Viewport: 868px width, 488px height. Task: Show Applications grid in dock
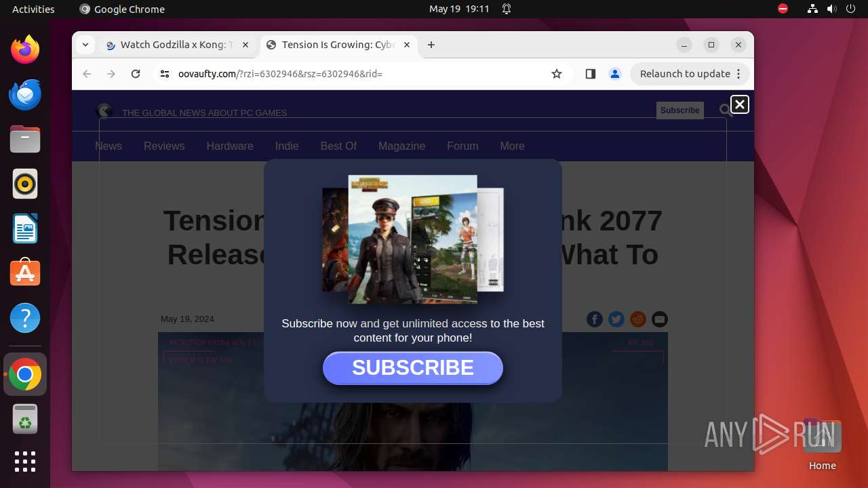(25, 462)
